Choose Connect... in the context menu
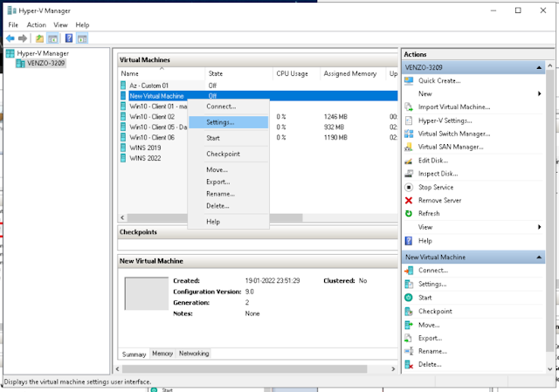 (228, 107)
